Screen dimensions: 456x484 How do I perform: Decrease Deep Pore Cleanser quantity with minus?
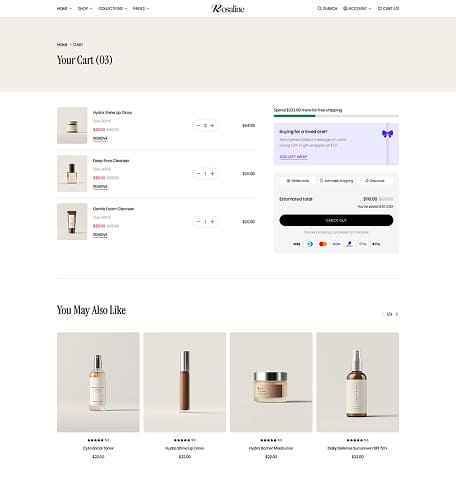pyautogui.click(x=198, y=174)
